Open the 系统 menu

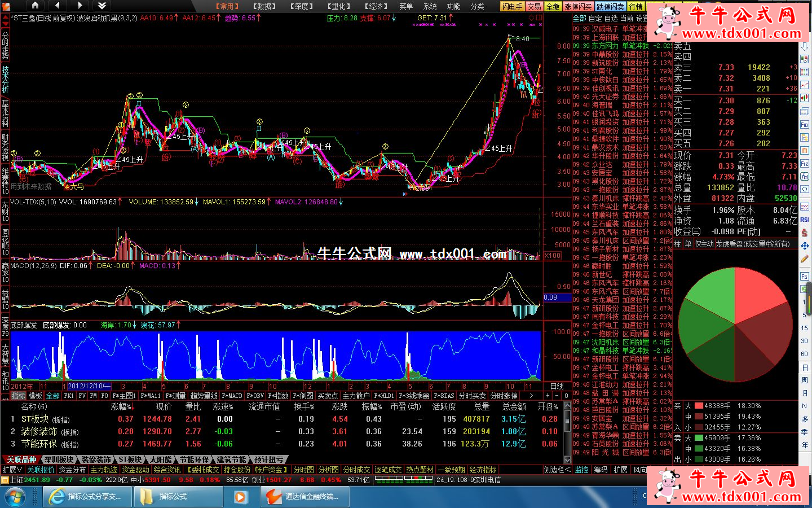[x=430, y=6]
